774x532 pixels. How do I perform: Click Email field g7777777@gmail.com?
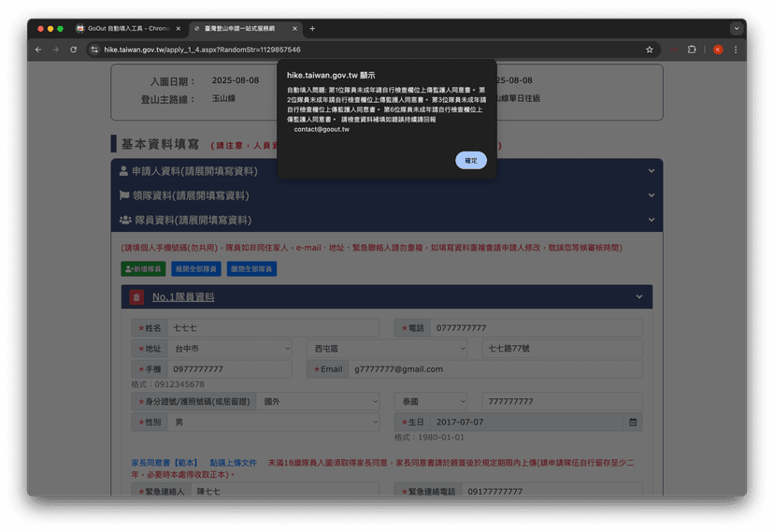click(x=495, y=369)
